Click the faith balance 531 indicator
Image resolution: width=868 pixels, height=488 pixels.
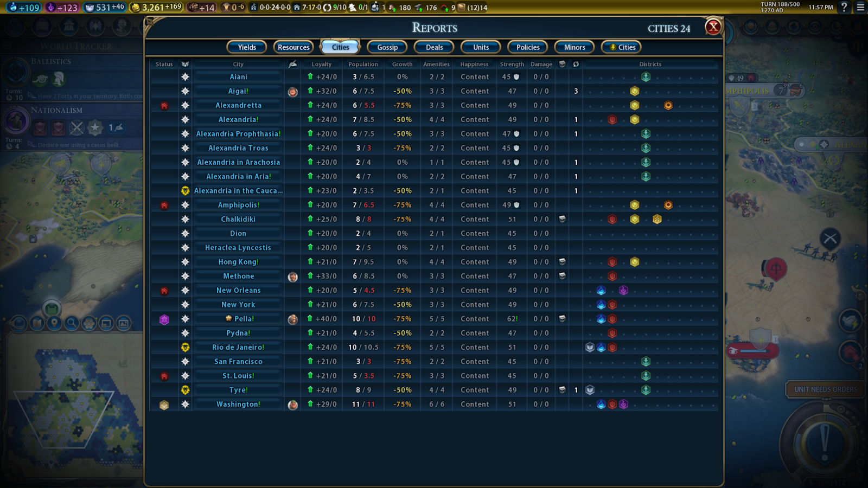[105, 8]
